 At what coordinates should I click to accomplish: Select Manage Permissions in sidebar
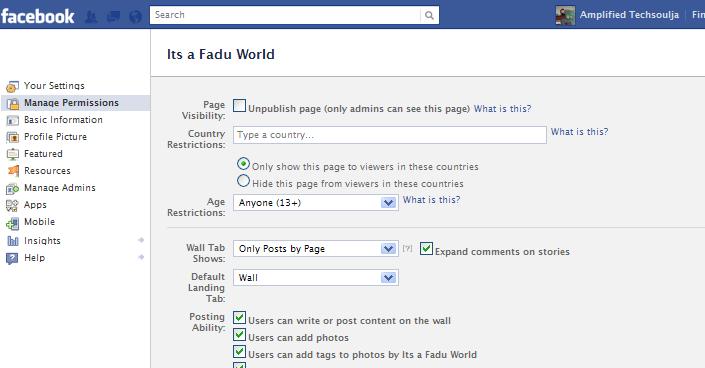tap(71, 103)
